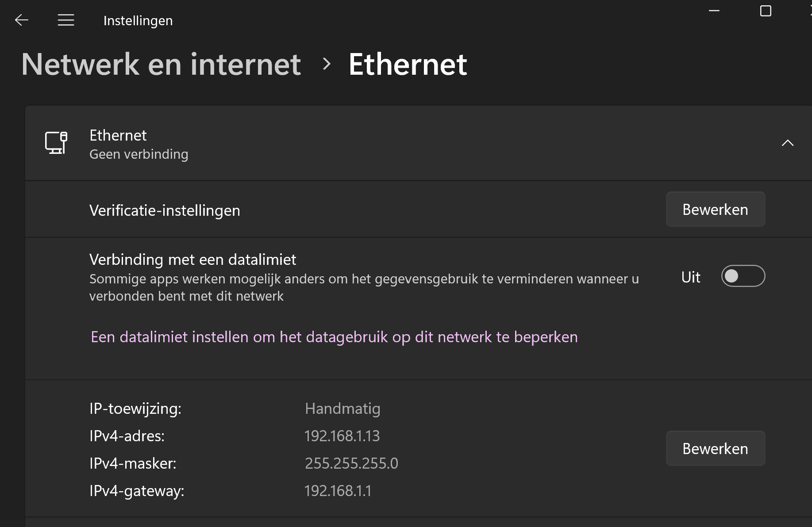
Task: Click the 'Ethernet' breadcrumb page title
Action: [408, 64]
